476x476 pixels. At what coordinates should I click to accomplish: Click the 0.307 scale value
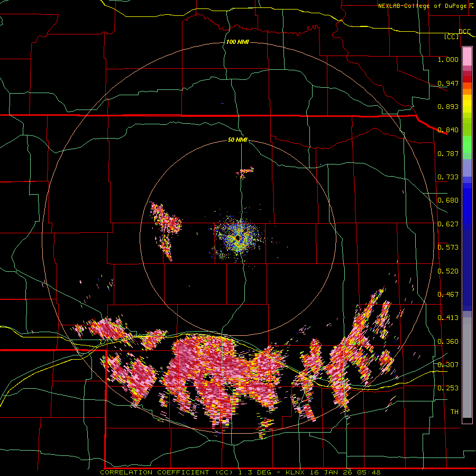448,365
